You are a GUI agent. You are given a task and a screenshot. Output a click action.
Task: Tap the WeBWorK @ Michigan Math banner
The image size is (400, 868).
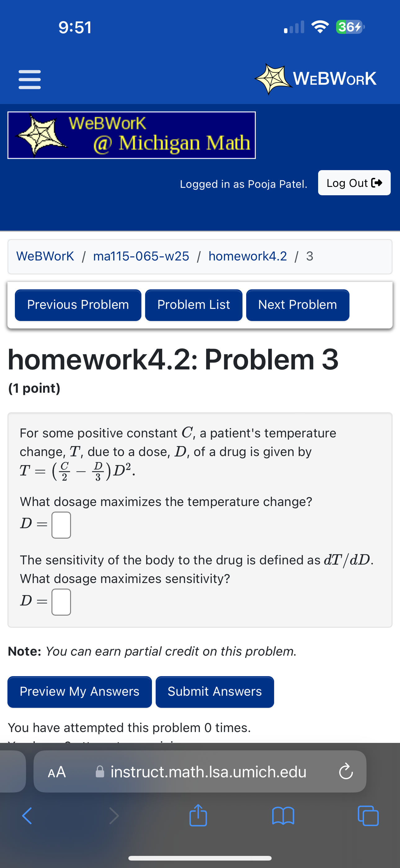132,134
